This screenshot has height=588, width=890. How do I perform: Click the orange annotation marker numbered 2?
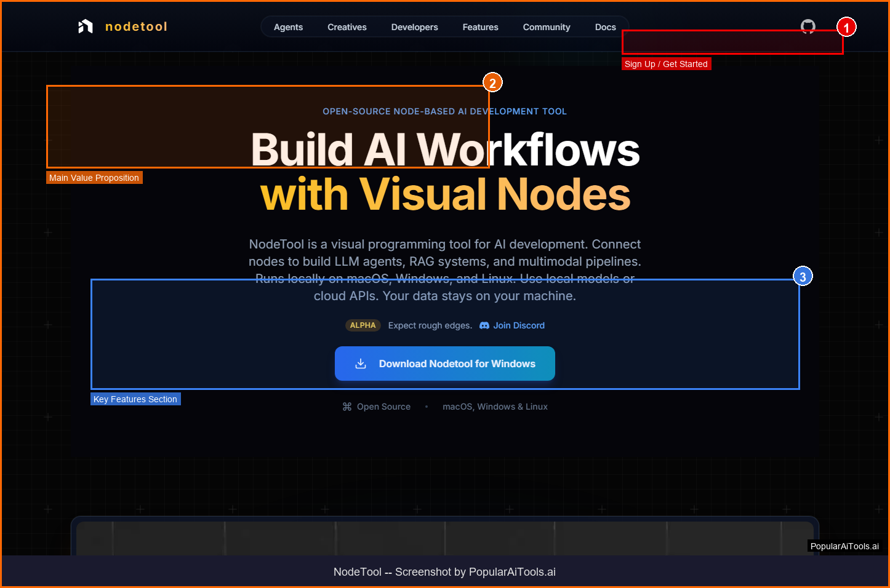[x=492, y=82]
